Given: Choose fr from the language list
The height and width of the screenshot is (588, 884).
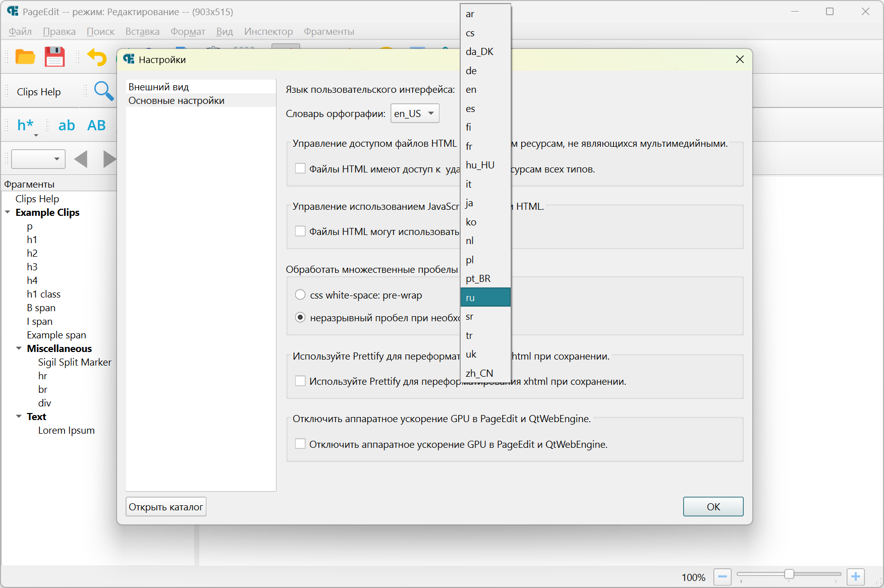Looking at the screenshot, I should click(x=485, y=146).
